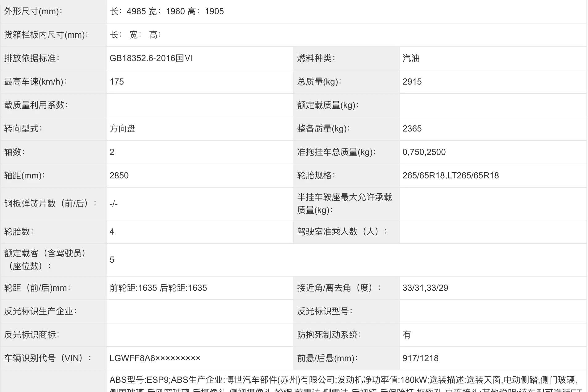This screenshot has width=588, height=392.
Task: Select the ABS system value 有
Action: pos(407,335)
